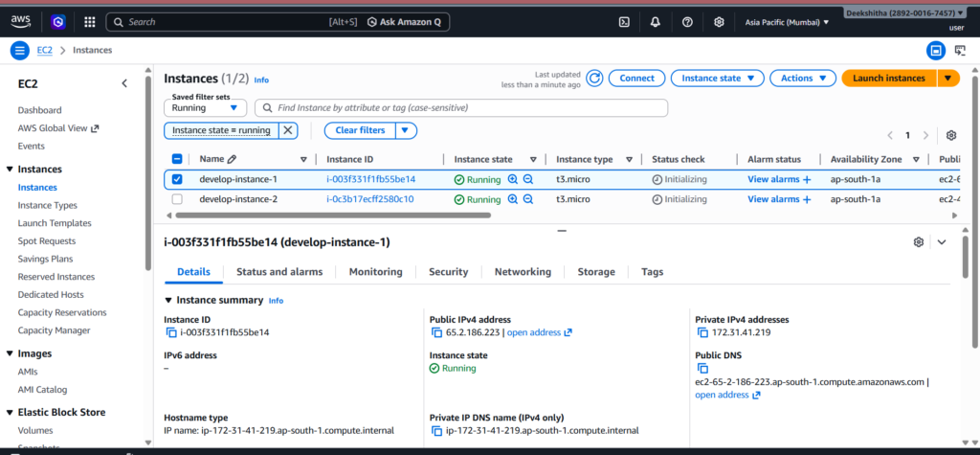Click the Launch instances button
Viewport: 980px width, 455px height.
(888, 79)
